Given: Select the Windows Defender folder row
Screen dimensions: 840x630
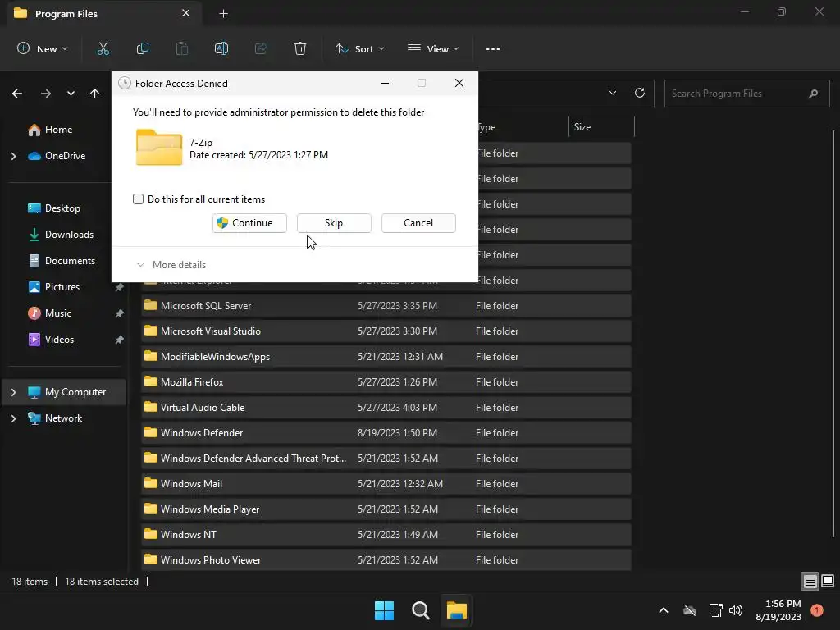Looking at the screenshot, I should [386, 433].
